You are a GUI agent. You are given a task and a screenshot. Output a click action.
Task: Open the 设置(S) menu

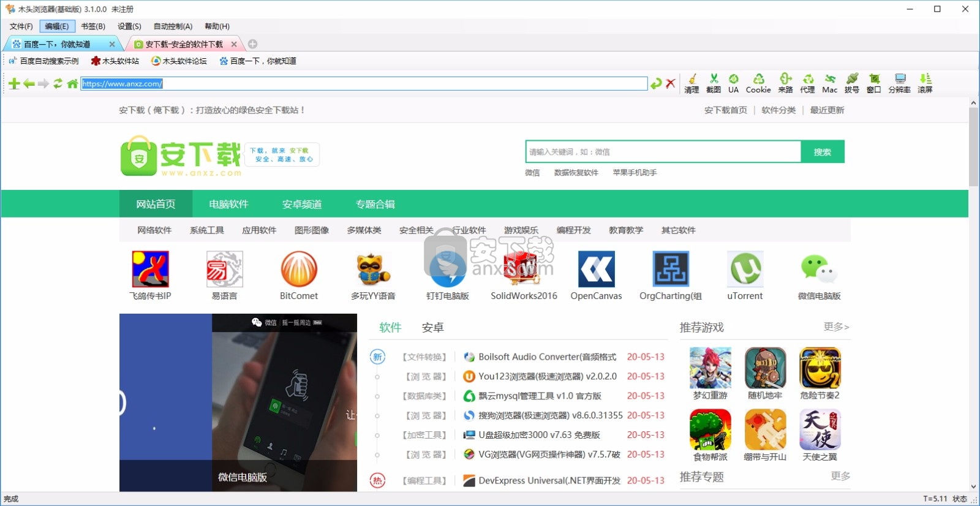129,26
